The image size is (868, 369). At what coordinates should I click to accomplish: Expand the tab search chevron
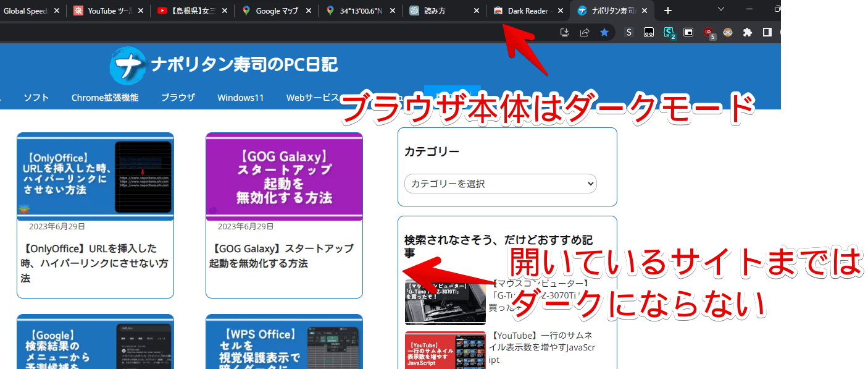click(722, 9)
